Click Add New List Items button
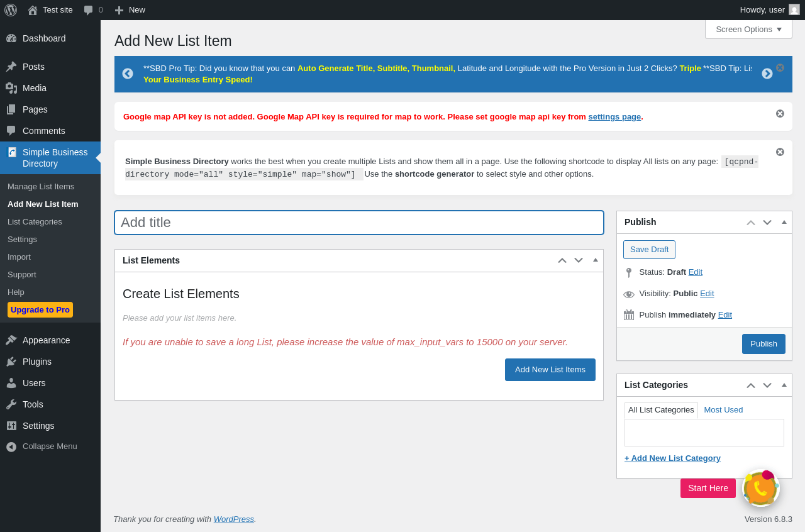The height and width of the screenshot is (532, 805). point(550,370)
